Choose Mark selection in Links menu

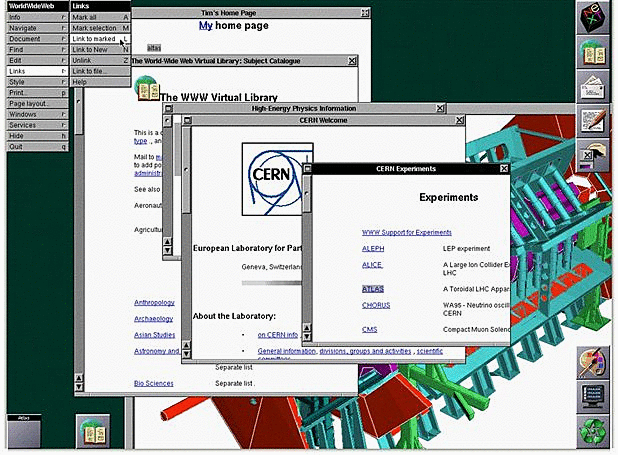click(101, 28)
